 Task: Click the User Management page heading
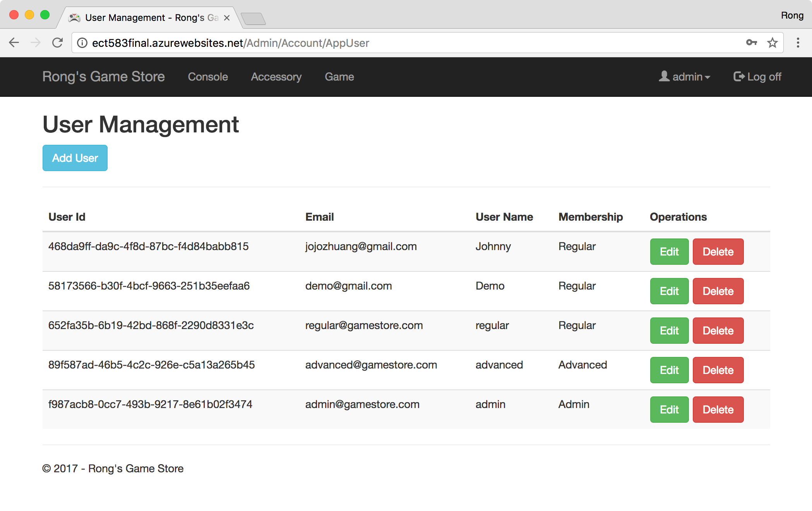141,125
